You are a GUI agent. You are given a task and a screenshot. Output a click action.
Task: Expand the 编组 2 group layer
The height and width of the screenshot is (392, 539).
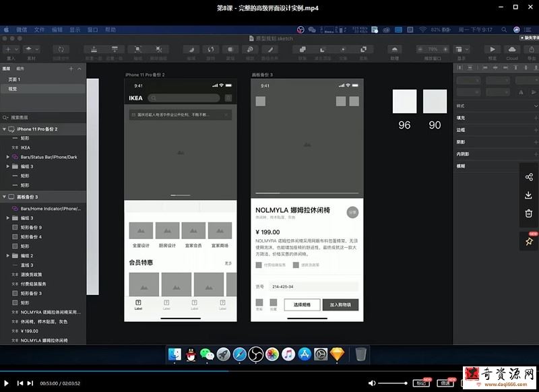[7, 255]
